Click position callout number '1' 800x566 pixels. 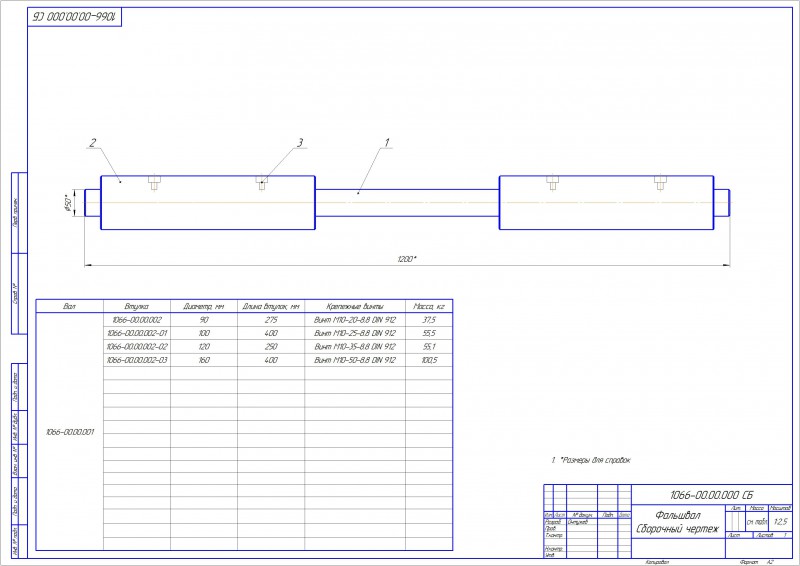pyautogui.click(x=387, y=142)
